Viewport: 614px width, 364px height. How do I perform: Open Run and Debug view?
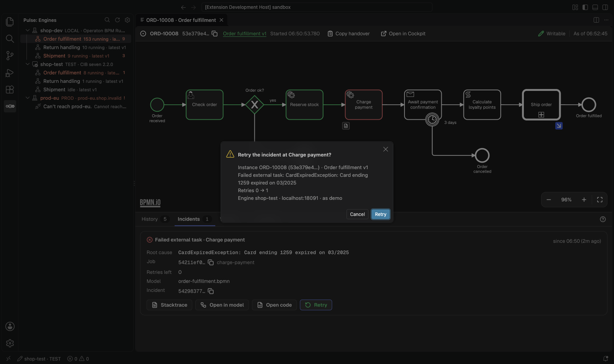(10, 72)
